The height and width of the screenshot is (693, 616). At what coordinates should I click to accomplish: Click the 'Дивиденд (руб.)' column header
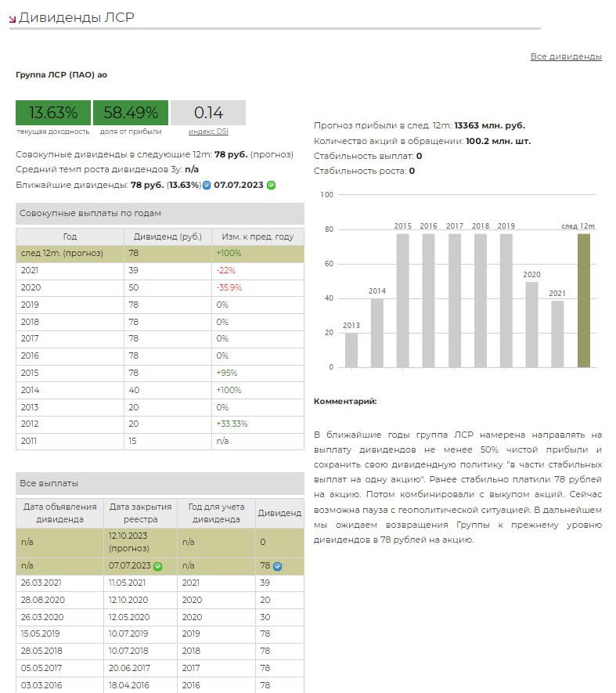168,237
